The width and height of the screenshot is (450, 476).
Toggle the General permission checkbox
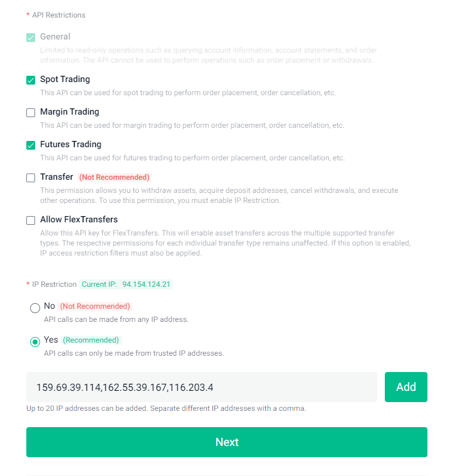31,38
